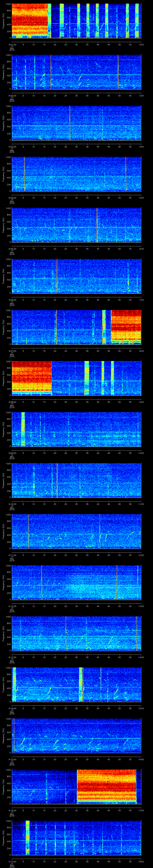Click the '9:00' end time label
The image size is (153, 868).
[141, 402]
